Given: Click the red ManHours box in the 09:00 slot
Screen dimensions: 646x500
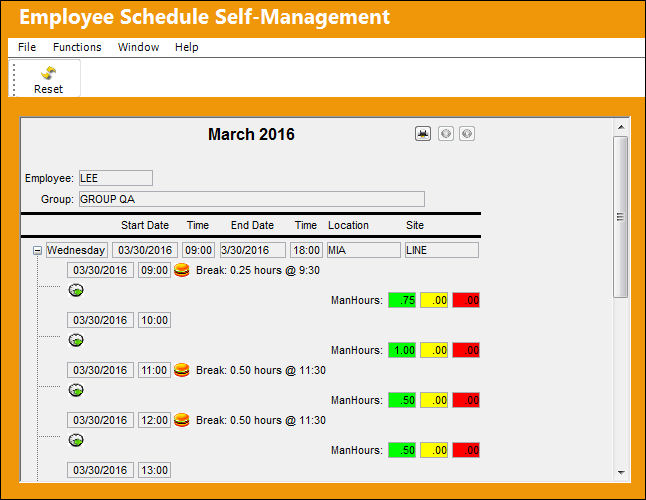Looking at the screenshot, I should pos(466,300).
